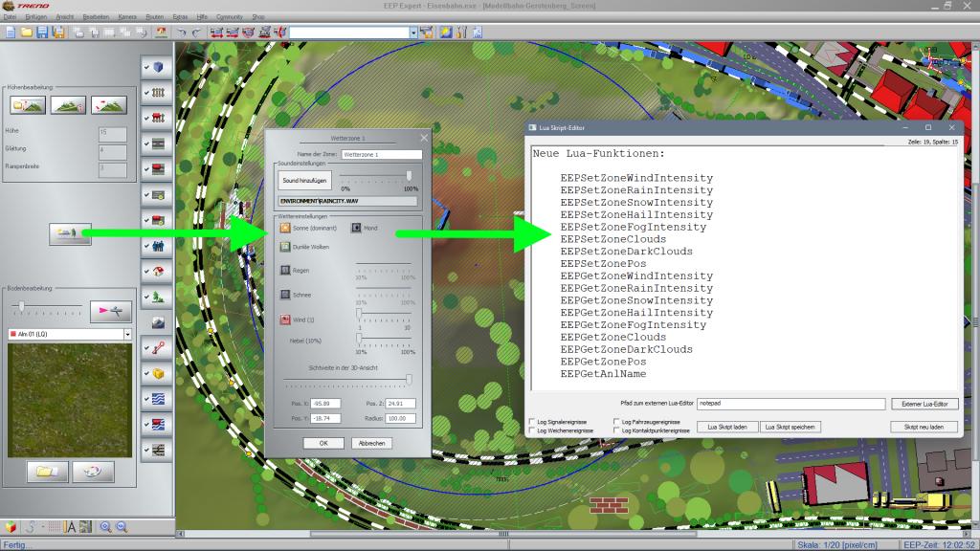Click the Lua Skript speichern button
This screenshot has width=980, height=551.
coord(790,428)
